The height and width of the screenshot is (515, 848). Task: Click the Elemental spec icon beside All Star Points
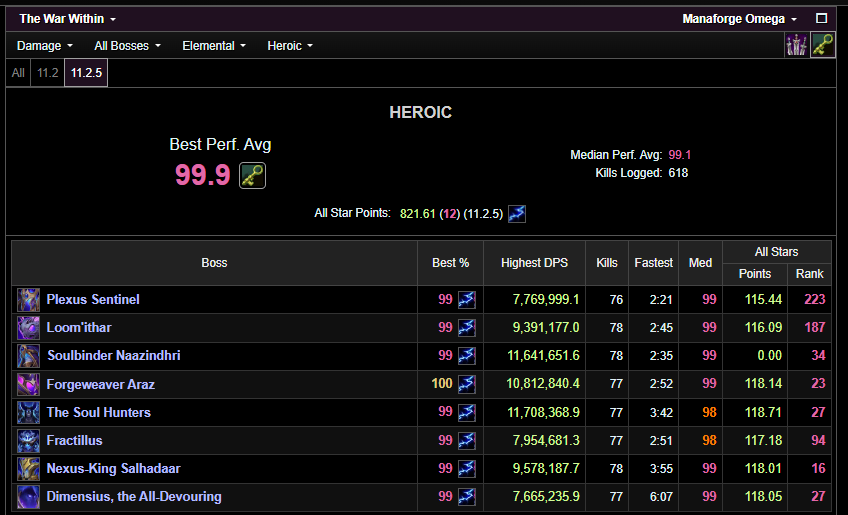[516, 214]
